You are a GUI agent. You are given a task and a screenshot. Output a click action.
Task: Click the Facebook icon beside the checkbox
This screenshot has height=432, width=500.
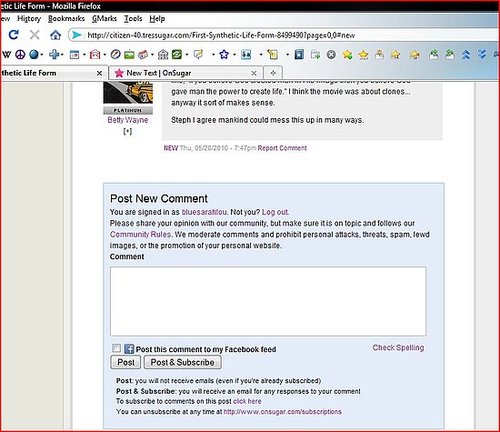point(129,349)
